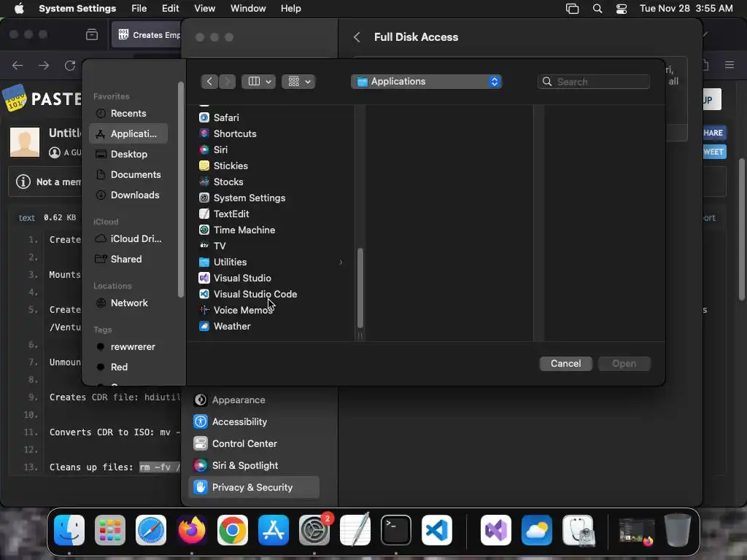
Task: Select Privacy & Security in settings sidebar
Action: (x=254, y=488)
